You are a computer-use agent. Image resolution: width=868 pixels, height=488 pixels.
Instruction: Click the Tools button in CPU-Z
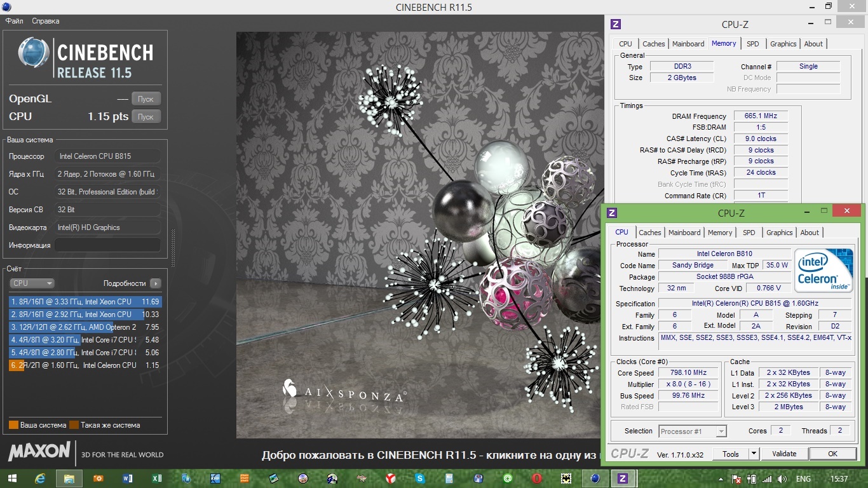(731, 454)
